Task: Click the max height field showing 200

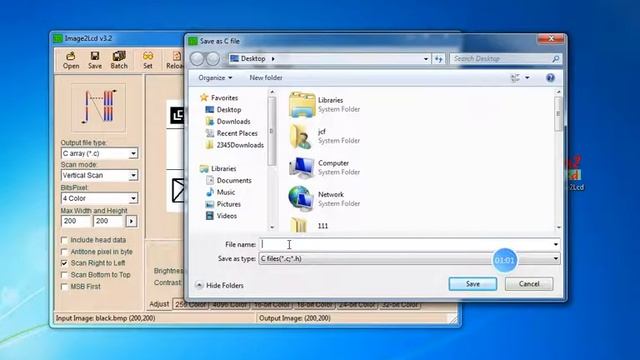Action: (108, 221)
